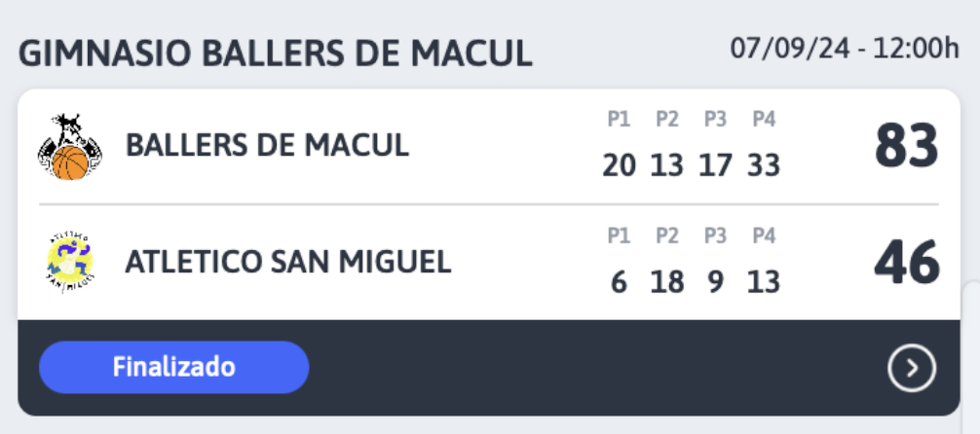Click the Atletico San Miguel team logo
Screen dimensions: 980x434
(70, 263)
